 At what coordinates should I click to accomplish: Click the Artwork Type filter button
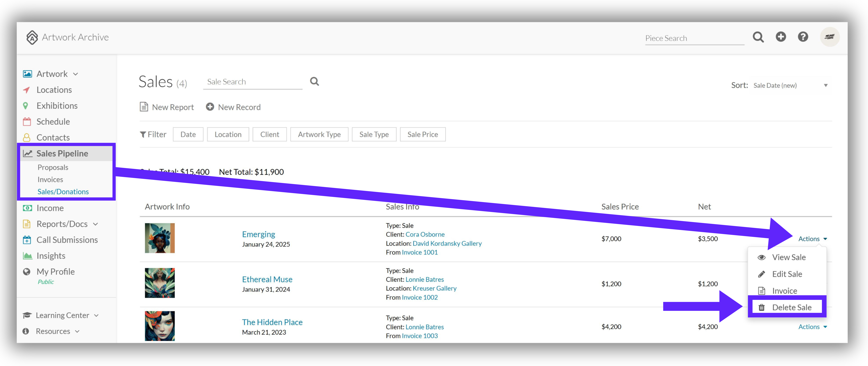tap(319, 134)
